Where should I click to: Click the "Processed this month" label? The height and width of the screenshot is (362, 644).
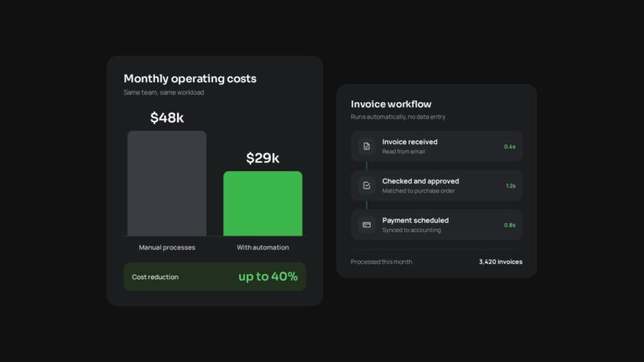(x=382, y=261)
